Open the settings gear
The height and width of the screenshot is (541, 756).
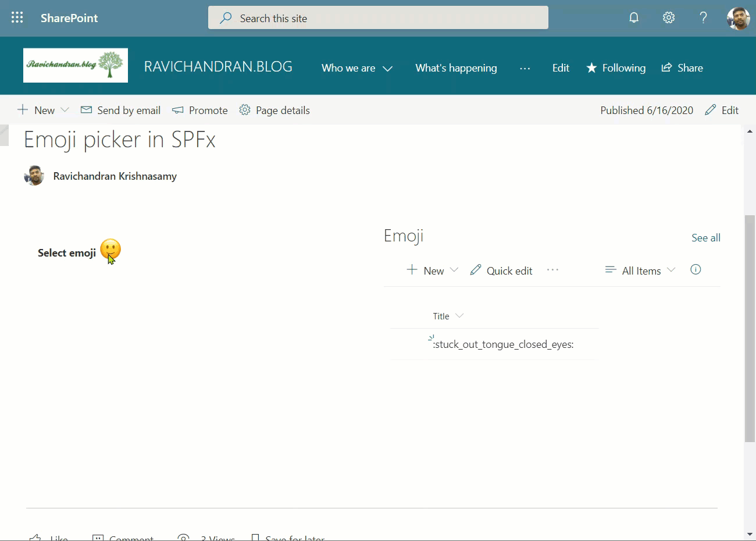[669, 18]
